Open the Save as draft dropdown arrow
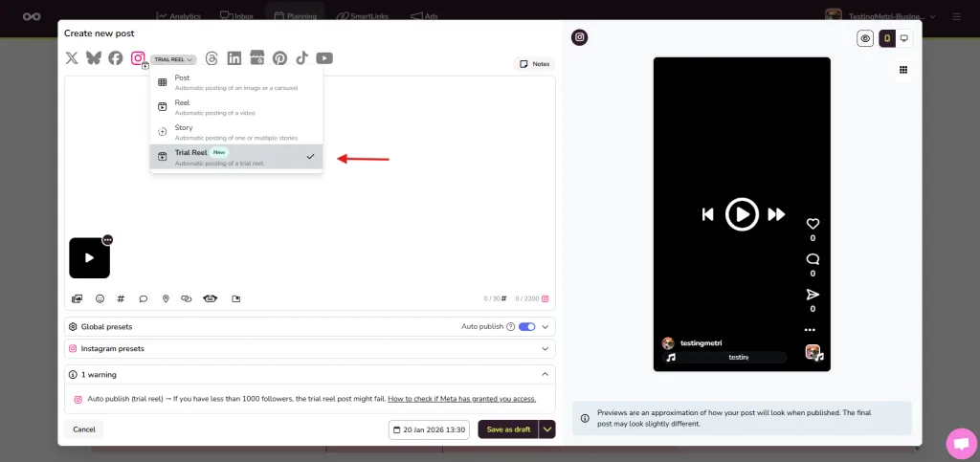Screen dimensions: 980x462 (547, 429)
